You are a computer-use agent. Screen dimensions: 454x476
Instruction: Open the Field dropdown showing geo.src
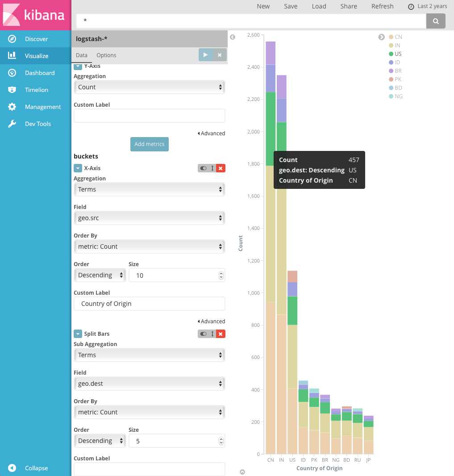149,217
